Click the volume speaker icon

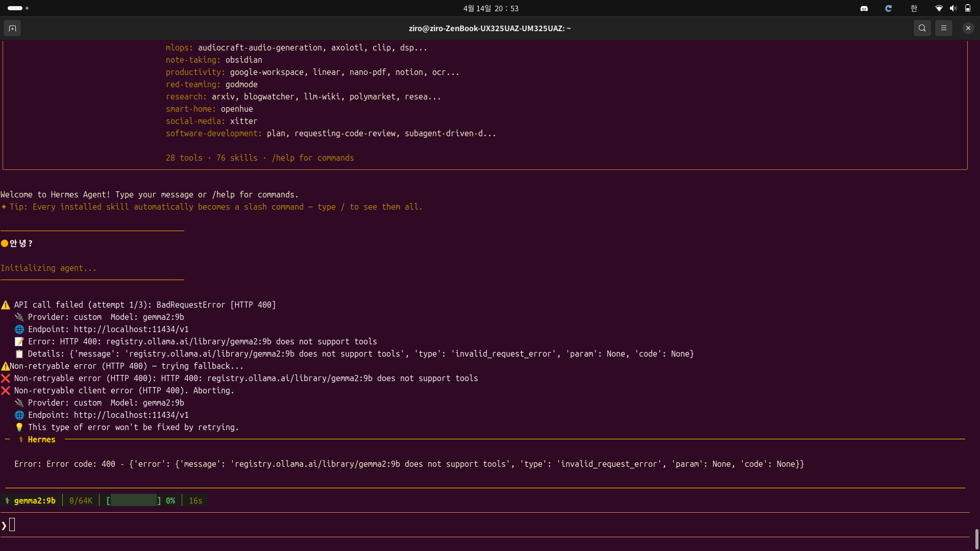953,8
